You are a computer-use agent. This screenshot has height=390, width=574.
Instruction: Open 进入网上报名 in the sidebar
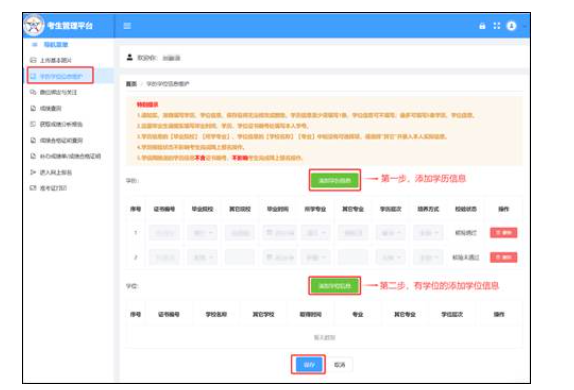tap(56, 172)
